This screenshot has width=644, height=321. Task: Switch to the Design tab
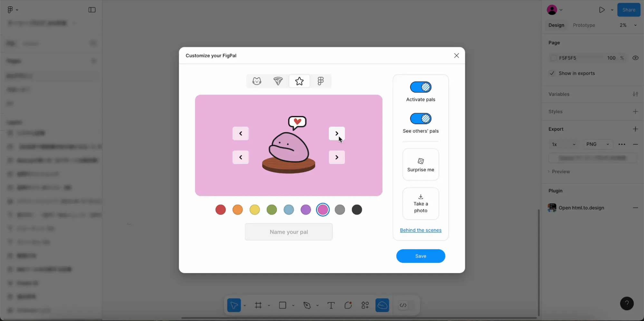pyautogui.click(x=556, y=25)
